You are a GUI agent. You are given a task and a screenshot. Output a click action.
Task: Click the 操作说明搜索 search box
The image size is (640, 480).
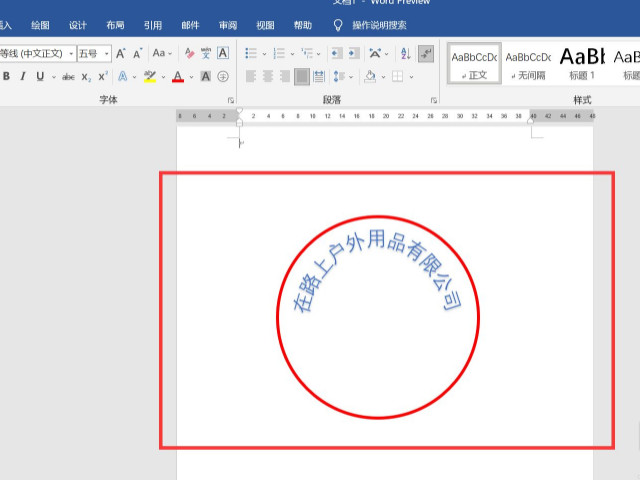coord(379,25)
